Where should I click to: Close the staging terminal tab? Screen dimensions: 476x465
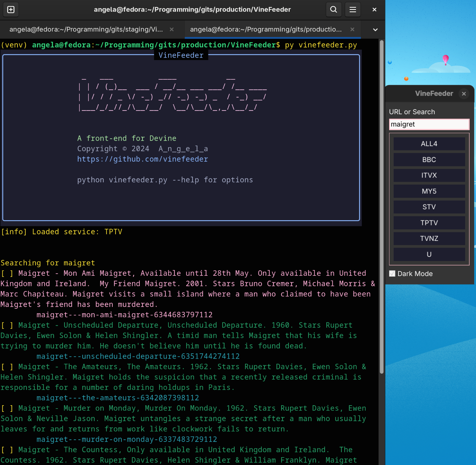point(172,29)
